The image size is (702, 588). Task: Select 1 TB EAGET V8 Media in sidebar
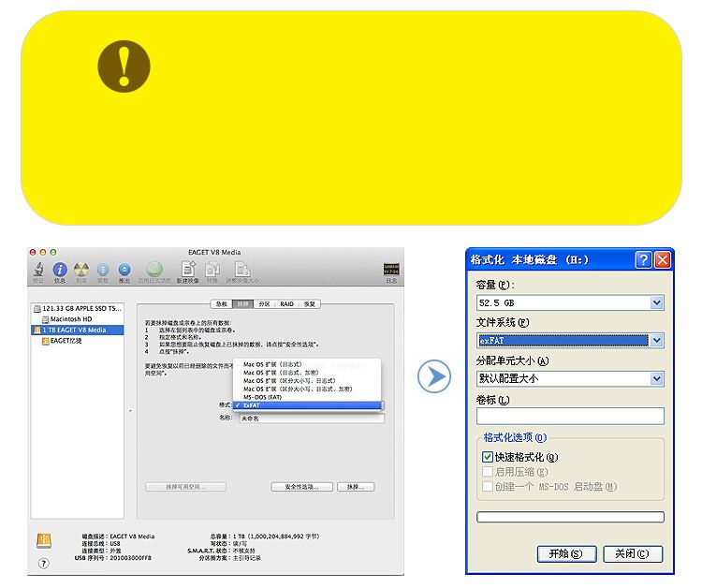(75, 330)
